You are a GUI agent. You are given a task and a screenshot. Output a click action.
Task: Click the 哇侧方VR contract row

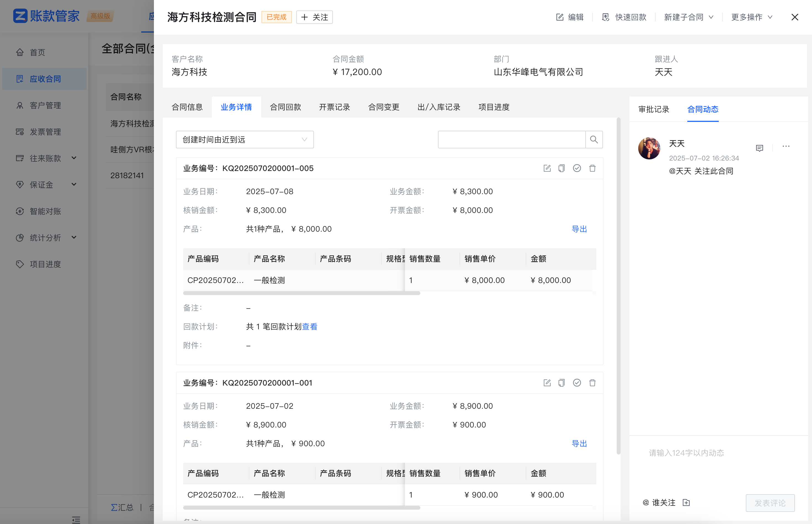tap(130, 149)
